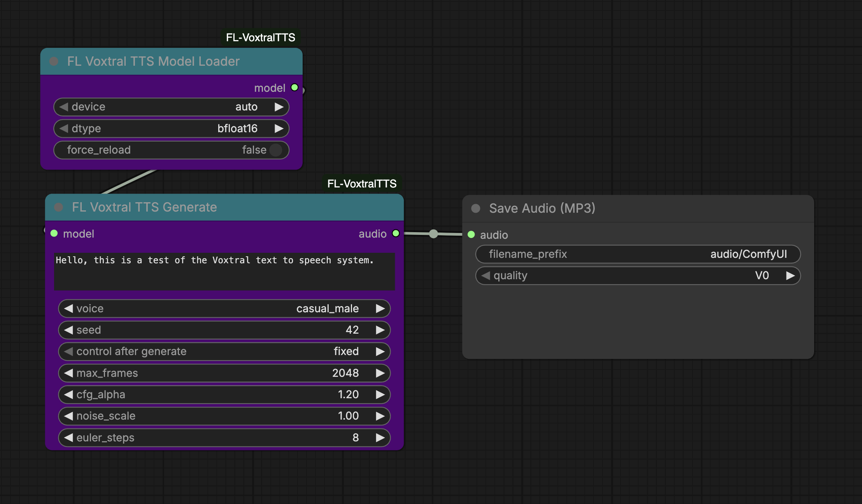The image size is (862, 504).
Task: Decrease seed value with left arrow
Action: tap(69, 330)
